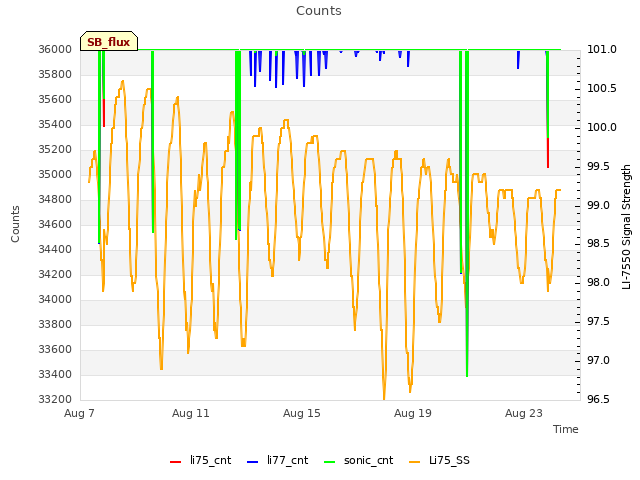Click the 'Aug 15' x-axis tick label

pos(302,413)
